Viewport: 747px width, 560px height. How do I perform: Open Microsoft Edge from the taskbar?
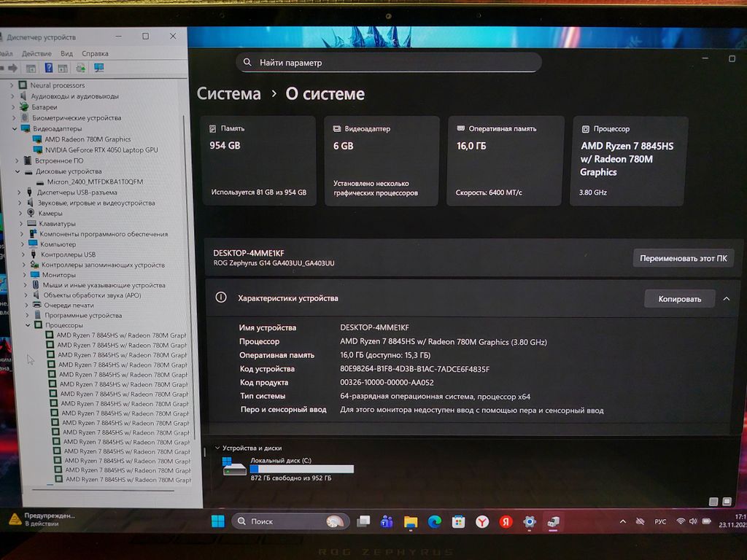pyautogui.click(x=435, y=521)
